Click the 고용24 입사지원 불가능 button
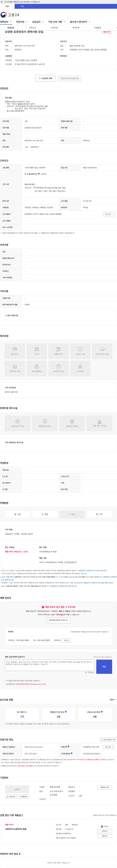 pyautogui.click(x=69, y=78)
